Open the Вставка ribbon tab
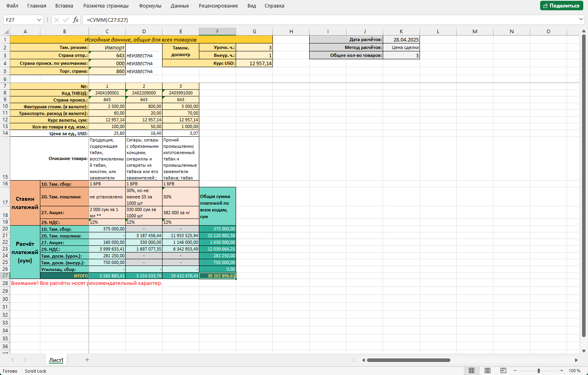588x375 pixels. (64, 6)
